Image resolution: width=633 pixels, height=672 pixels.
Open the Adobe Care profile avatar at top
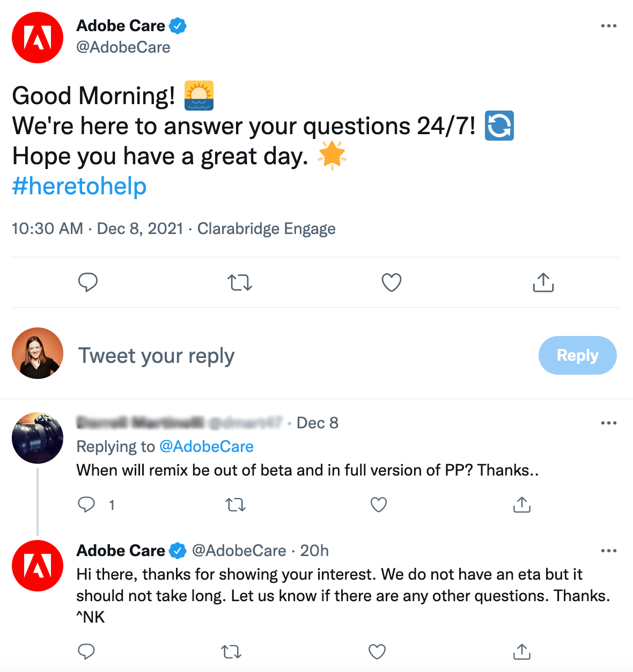[x=38, y=38]
